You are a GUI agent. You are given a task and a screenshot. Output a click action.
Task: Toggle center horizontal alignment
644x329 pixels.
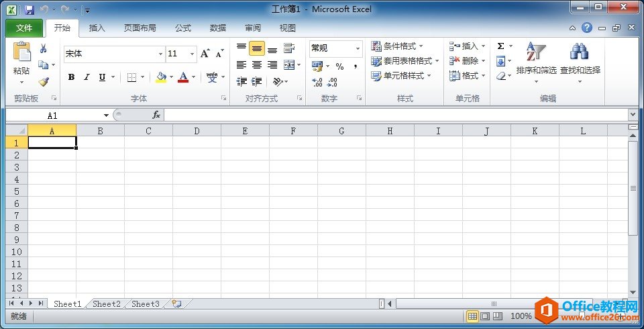click(257, 64)
